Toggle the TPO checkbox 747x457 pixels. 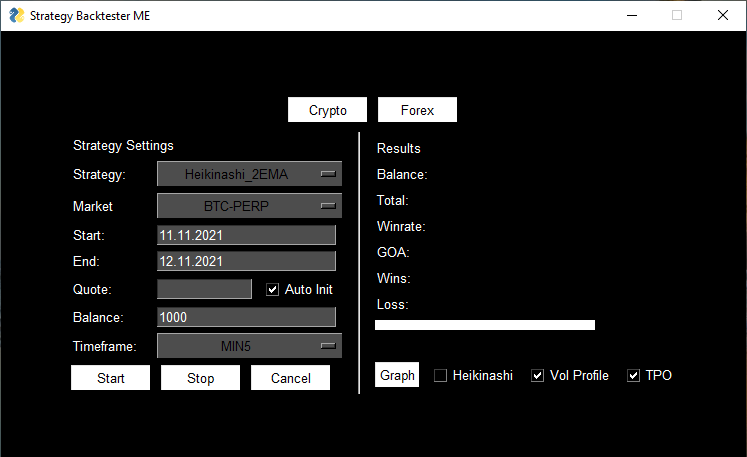coord(634,376)
